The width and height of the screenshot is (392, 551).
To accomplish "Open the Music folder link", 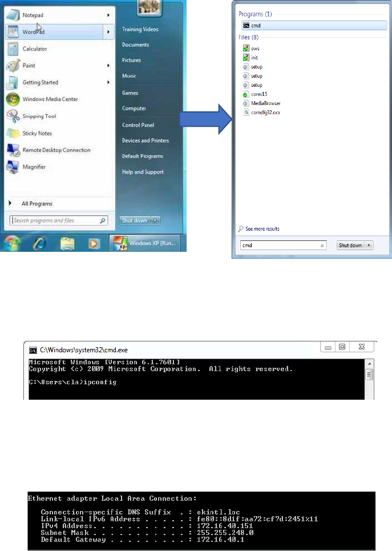I will pos(129,75).
